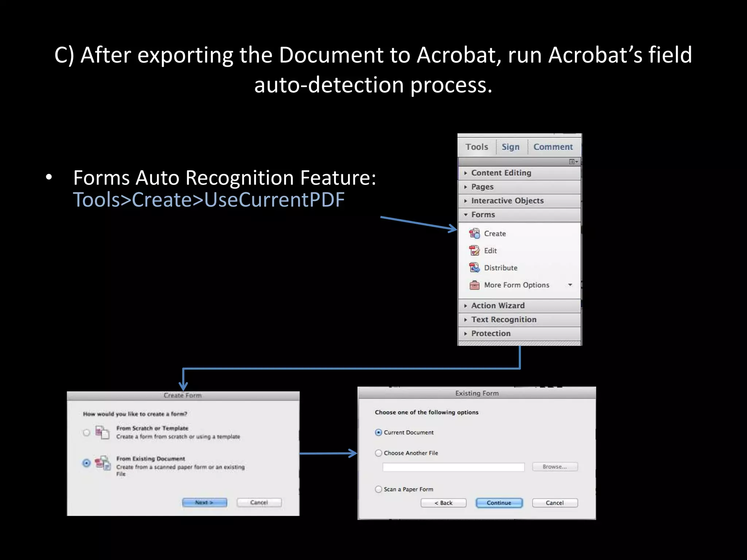This screenshot has height=560, width=747.
Task: Click the From Existing Document icon
Action: [103, 463]
